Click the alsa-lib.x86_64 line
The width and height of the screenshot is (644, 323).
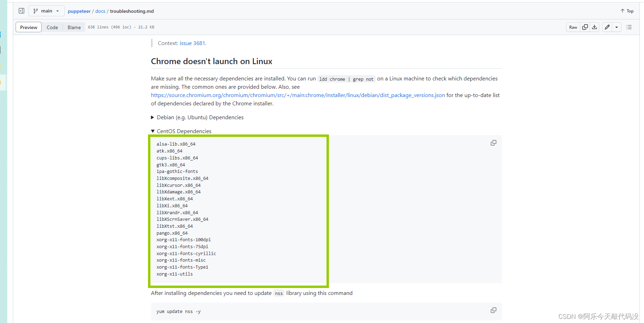click(176, 144)
